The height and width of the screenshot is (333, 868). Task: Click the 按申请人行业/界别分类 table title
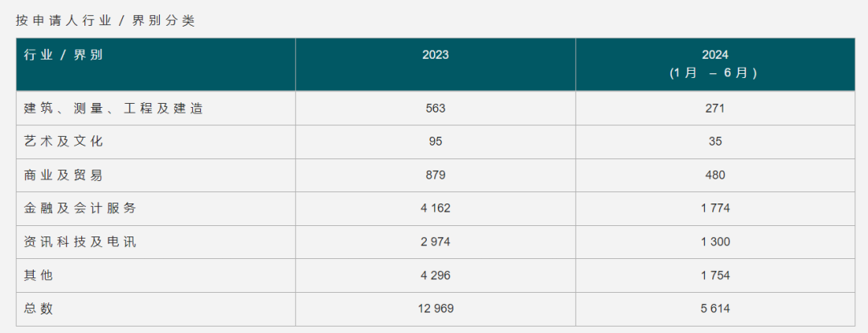point(105,21)
